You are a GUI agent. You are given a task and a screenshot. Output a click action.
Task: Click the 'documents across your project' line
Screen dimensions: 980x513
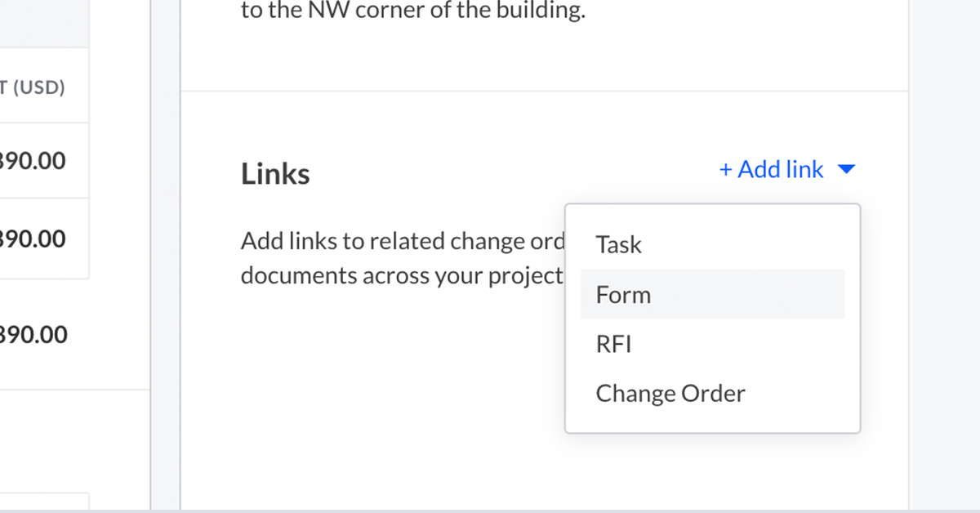402,276
